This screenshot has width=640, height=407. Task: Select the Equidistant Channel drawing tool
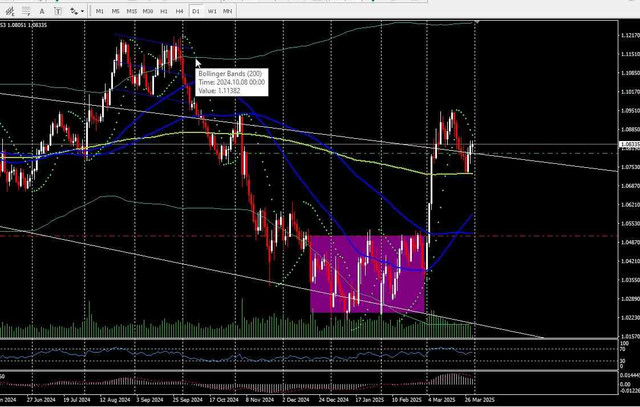(9, 11)
